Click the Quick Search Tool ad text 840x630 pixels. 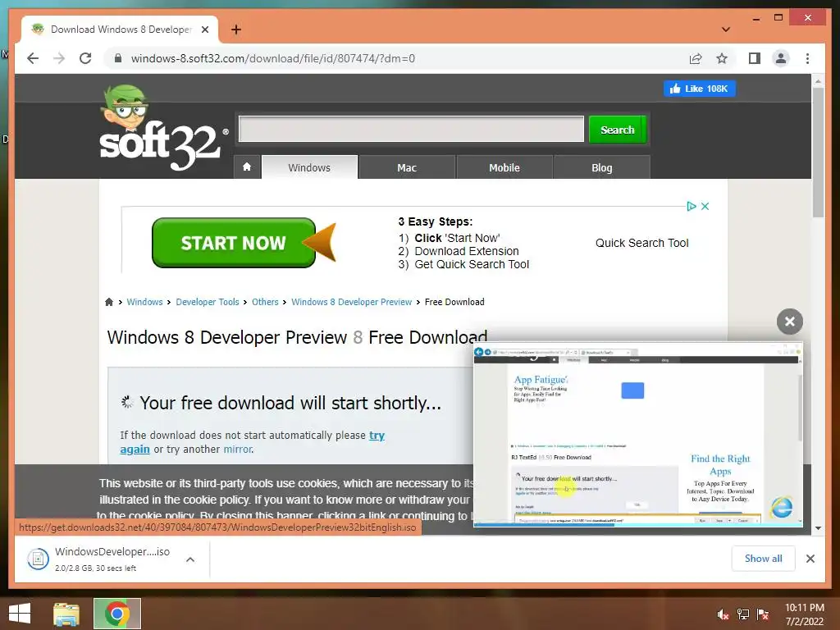tap(641, 243)
